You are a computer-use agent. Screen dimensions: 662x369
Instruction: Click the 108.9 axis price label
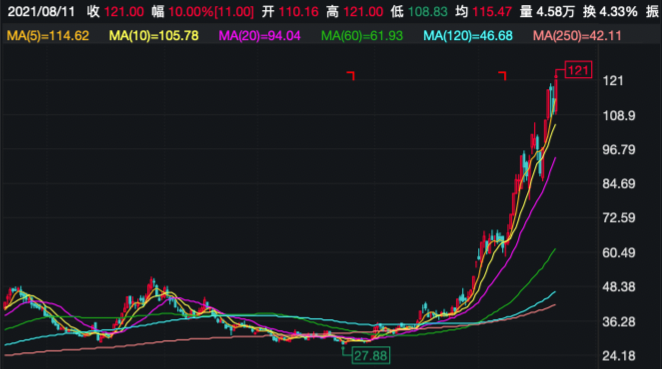tap(619, 115)
